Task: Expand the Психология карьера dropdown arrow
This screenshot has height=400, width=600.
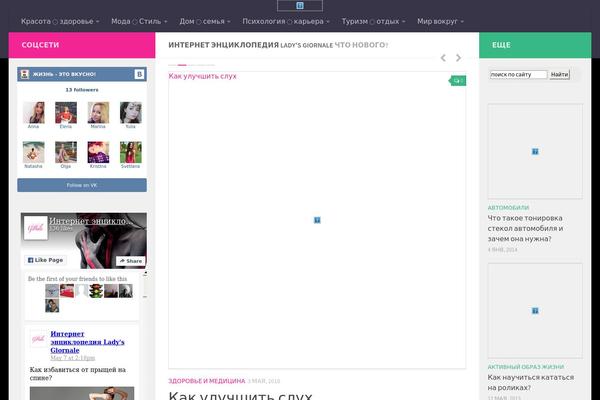Action: [328, 22]
